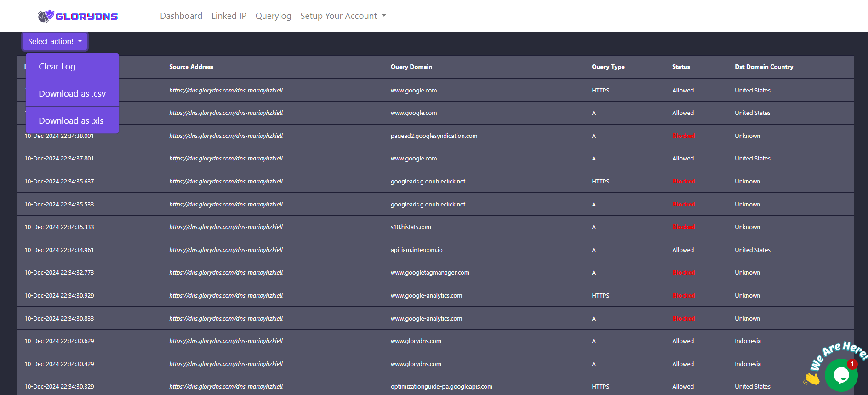868x395 pixels.
Task: Click pagead2.googlesyndication.com domain cell
Action: (x=434, y=136)
